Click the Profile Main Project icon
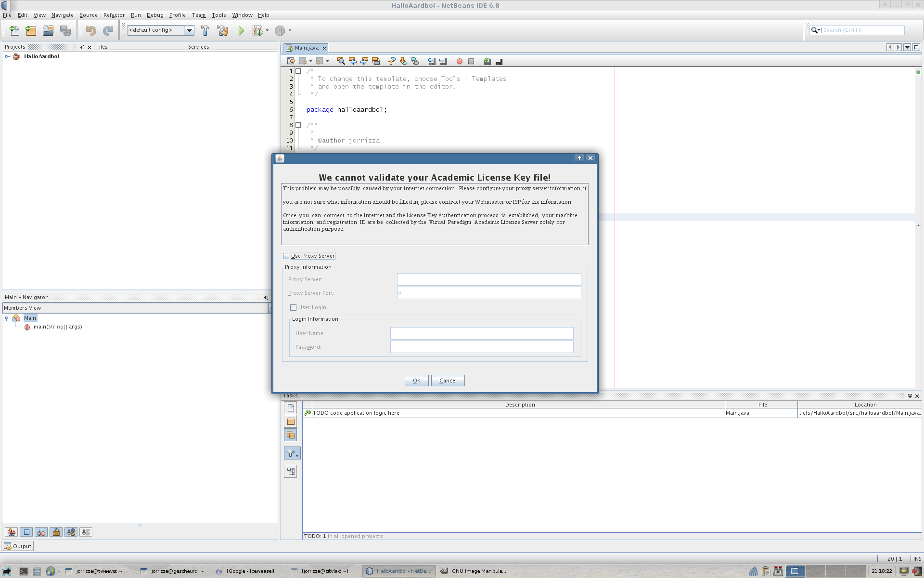This screenshot has height=578, width=924. (280, 31)
